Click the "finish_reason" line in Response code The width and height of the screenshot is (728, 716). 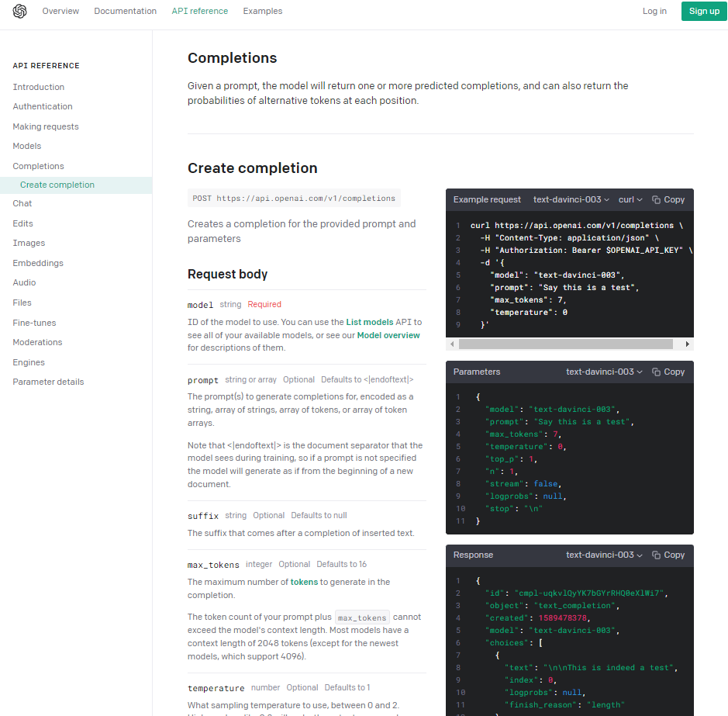point(564,705)
